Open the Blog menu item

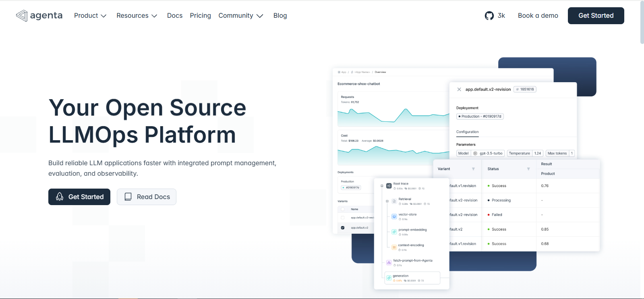pyautogui.click(x=280, y=16)
